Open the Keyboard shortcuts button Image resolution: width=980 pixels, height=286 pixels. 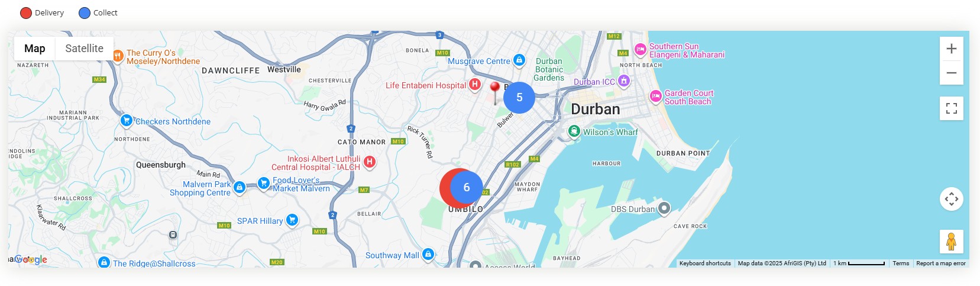pyautogui.click(x=705, y=263)
